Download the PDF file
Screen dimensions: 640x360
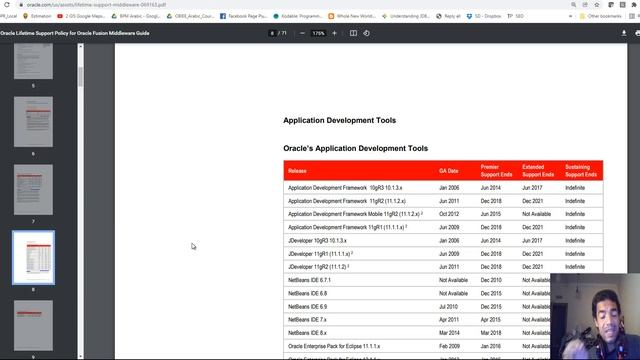pyautogui.click(x=624, y=33)
